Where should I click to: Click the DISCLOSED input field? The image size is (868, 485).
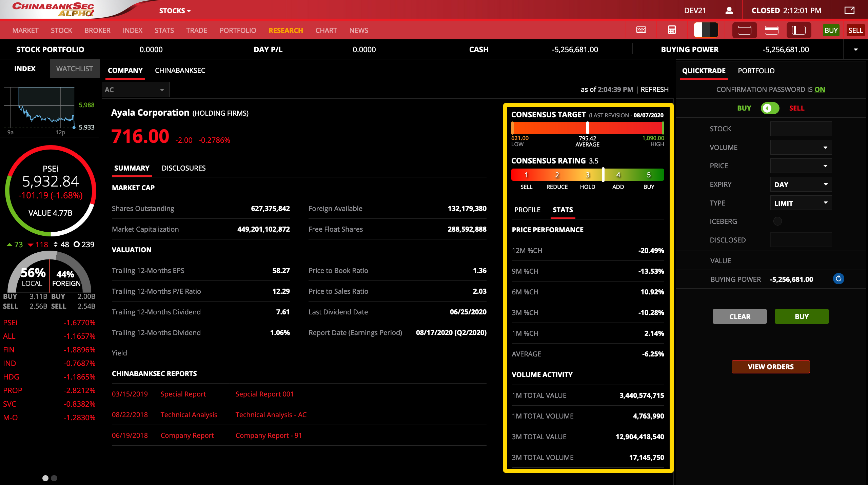[x=801, y=240]
